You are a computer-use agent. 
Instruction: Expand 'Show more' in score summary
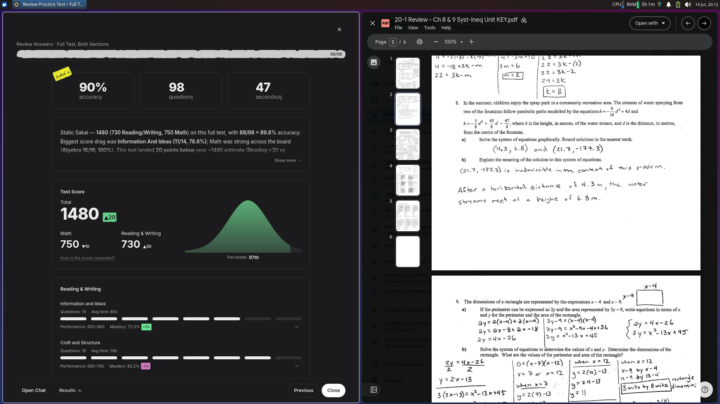287,160
